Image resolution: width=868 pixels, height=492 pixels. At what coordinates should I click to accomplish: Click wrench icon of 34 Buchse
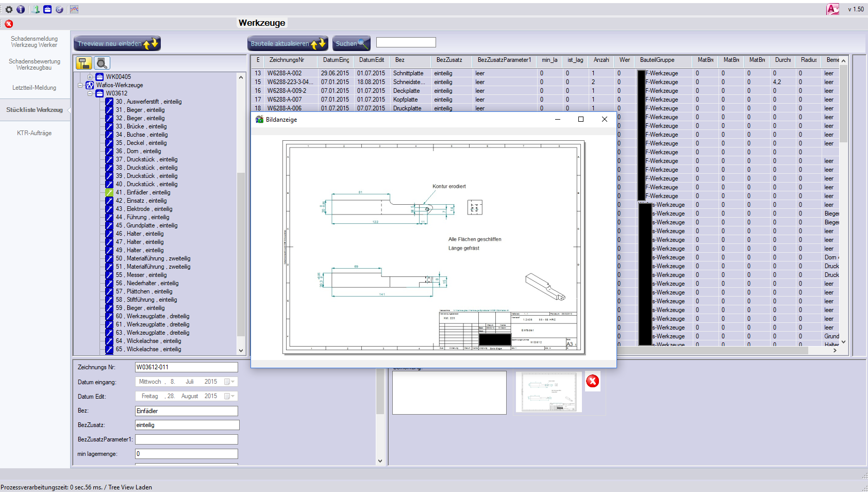click(109, 135)
